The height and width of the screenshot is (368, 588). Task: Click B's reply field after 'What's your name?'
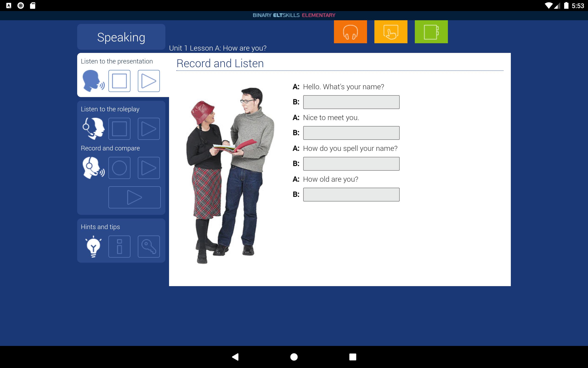tap(351, 102)
